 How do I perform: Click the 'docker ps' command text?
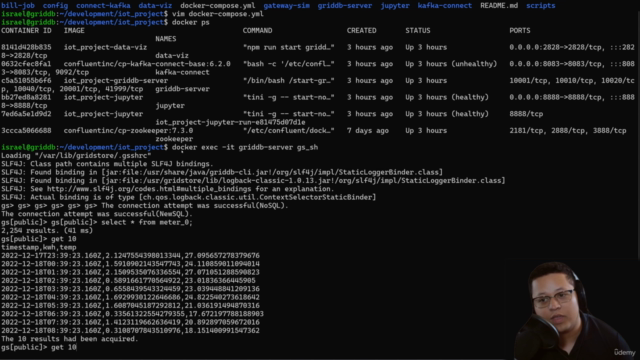(x=191, y=22)
